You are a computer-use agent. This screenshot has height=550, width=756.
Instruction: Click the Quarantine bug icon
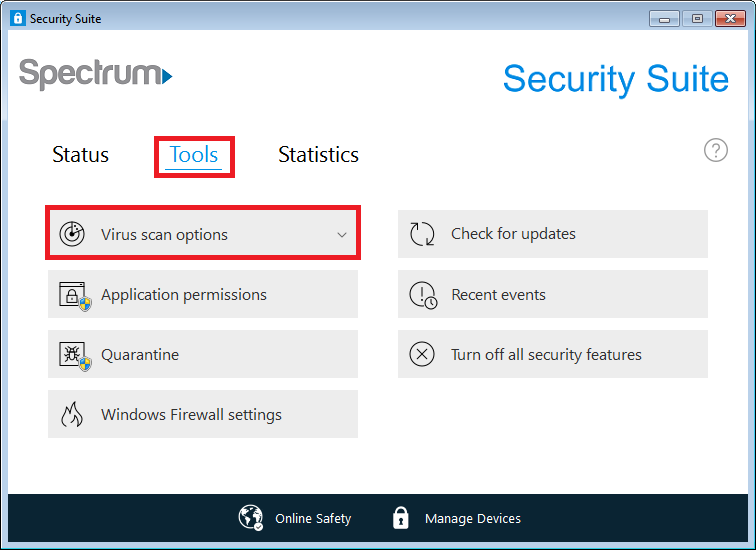click(75, 356)
